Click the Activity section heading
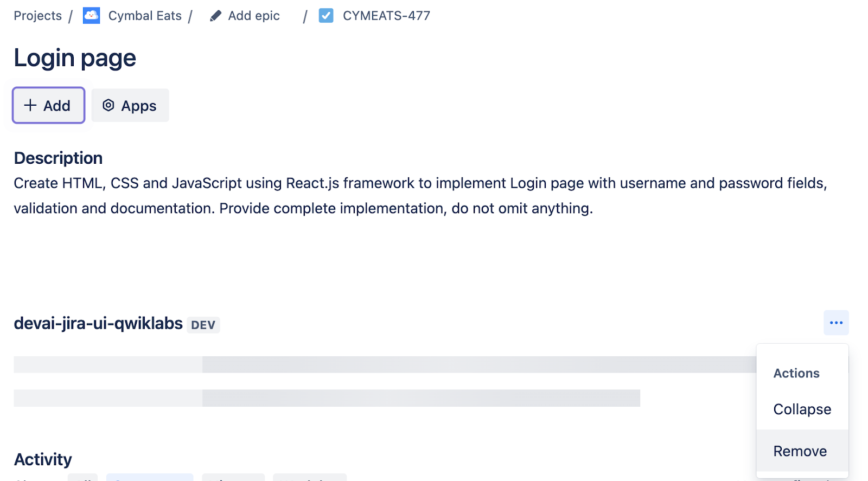 pos(43,459)
